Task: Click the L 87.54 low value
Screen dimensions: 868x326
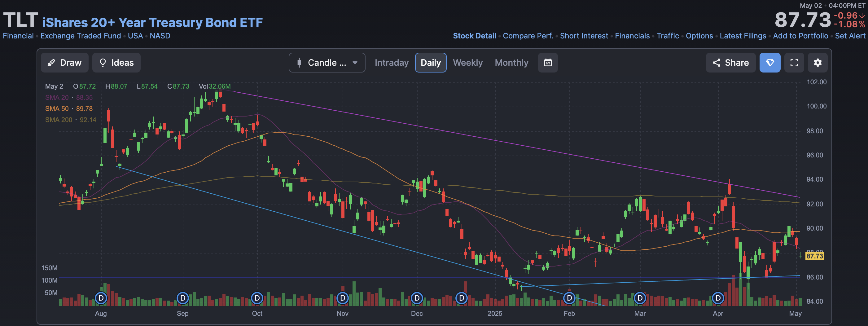Action: tap(147, 86)
